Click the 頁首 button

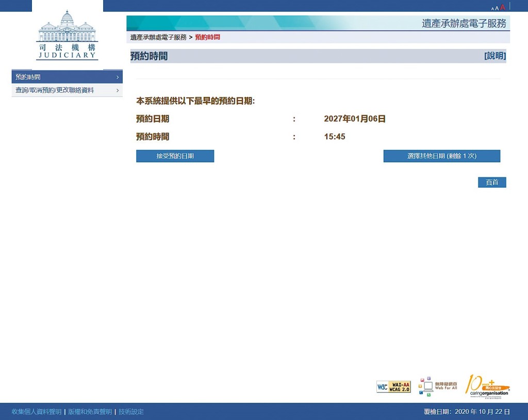click(x=492, y=182)
